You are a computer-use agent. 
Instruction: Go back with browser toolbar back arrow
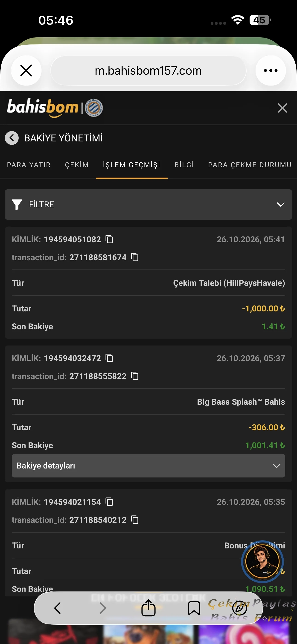pos(58,608)
